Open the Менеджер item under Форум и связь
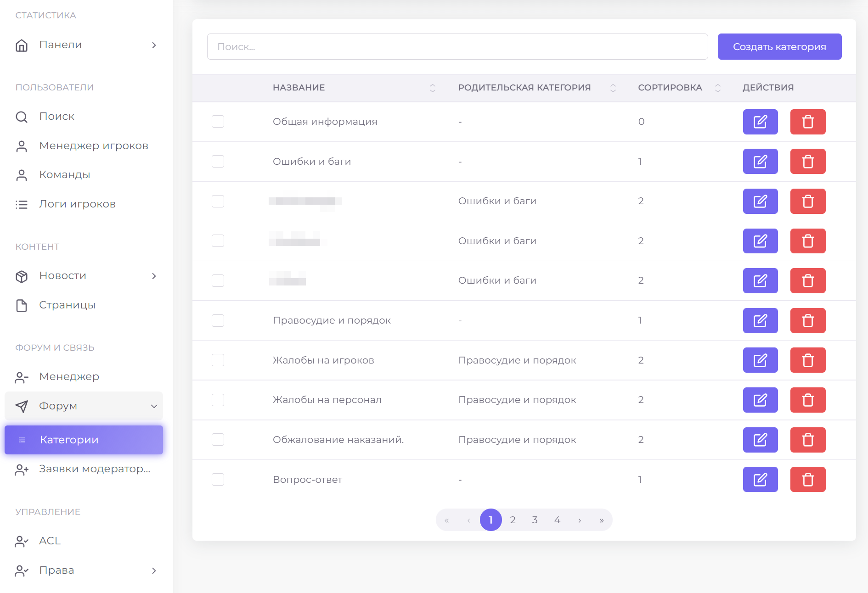The height and width of the screenshot is (593, 868). (84, 377)
